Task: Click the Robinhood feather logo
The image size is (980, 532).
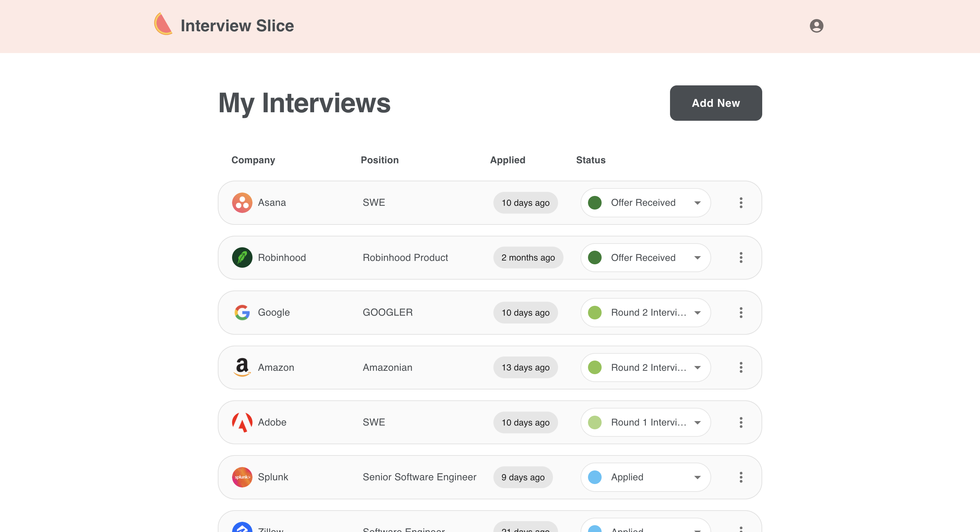Action: [x=242, y=257]
